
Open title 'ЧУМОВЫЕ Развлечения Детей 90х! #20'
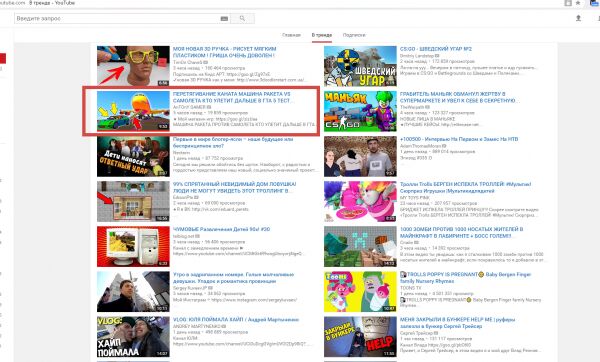tap(221, 229)
